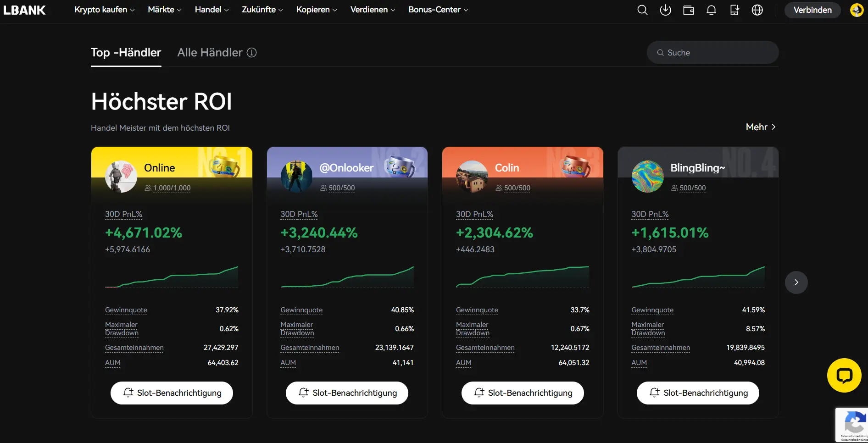
Task: Click the silver trophy on @Onlooker's card
Action: (399, 166)
